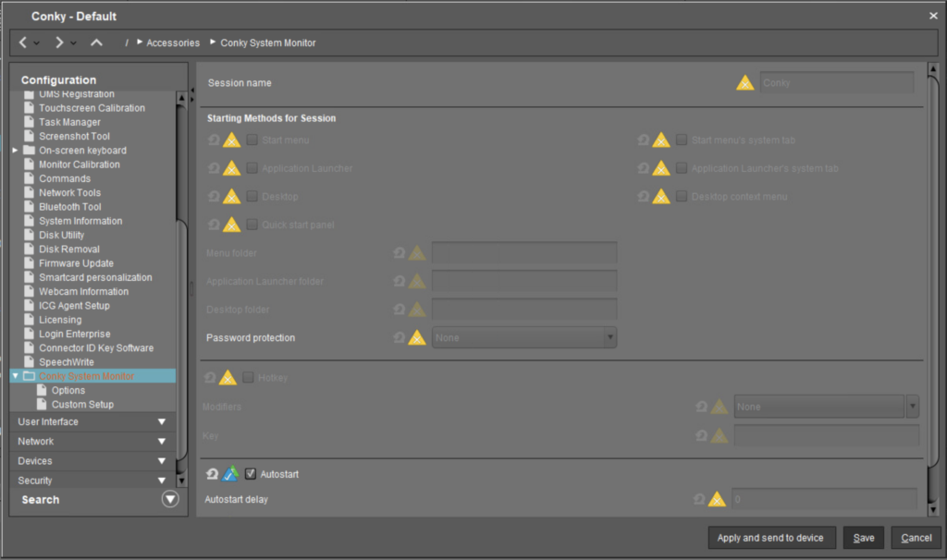Toggle the Quick start panel checkbox
947x560 pixels.
252,225
